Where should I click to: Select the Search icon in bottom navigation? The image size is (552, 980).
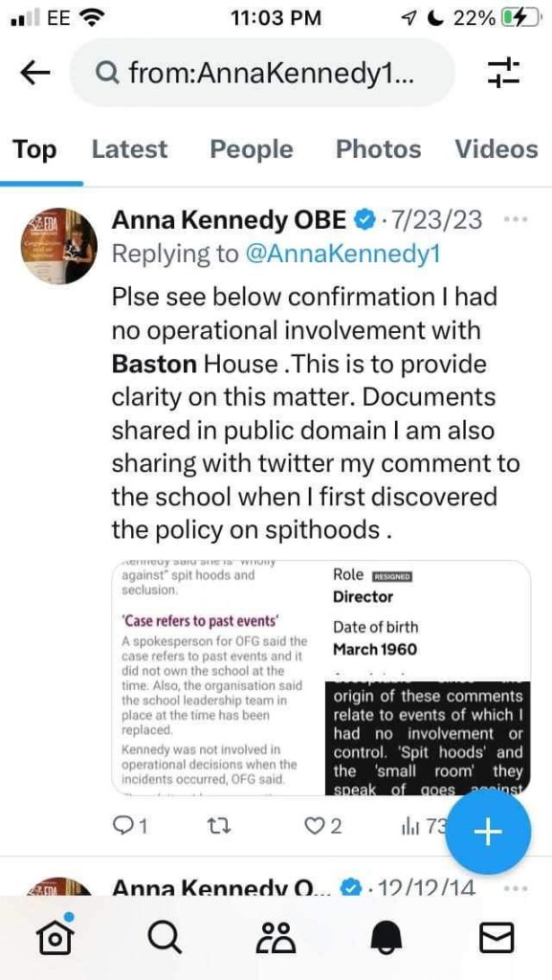tap(165, 937)
